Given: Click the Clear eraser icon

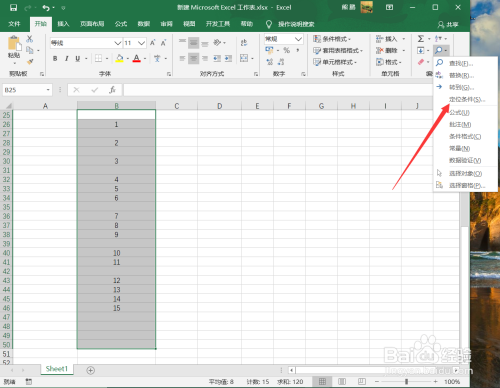Looking at the screenshot, I should click(421, 62).
